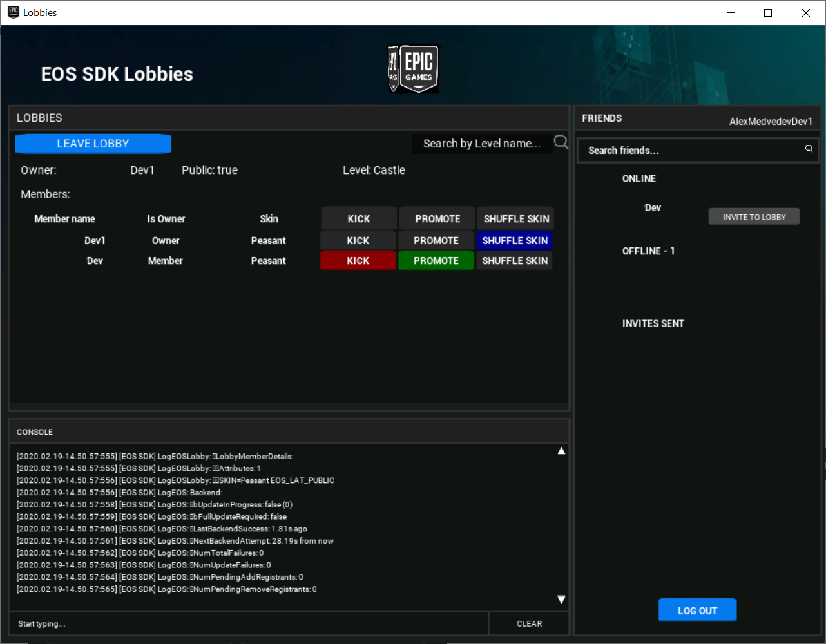The width and height of the screenshot is (826, 644).
Task: Click the console scroll-down arrow
Action: click(x=561, y=599)
